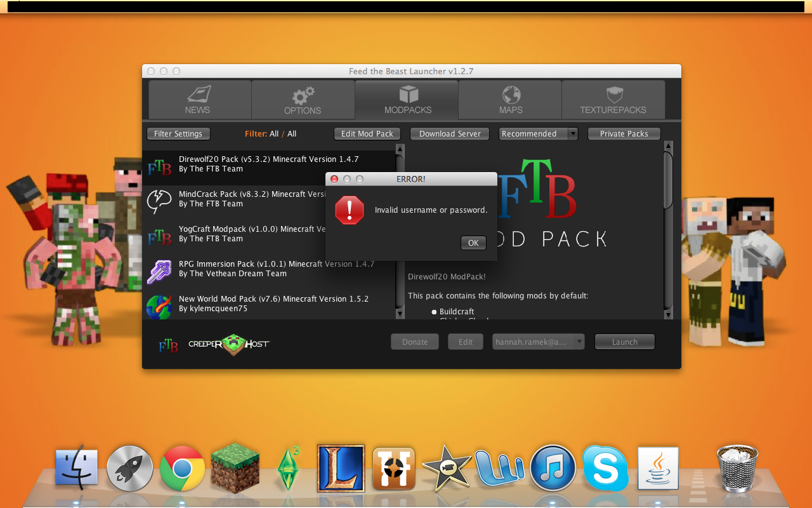Click the description pane scrollbar thumb
Image resolution: width=812 pixels, height=508 pixels.
pyautogui.click(x=668, y=180)
